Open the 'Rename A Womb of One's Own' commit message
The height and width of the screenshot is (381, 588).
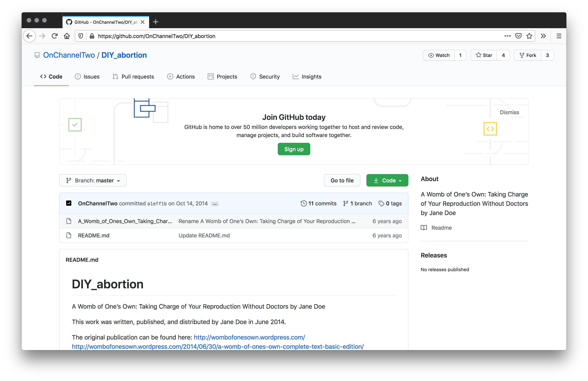267,221
